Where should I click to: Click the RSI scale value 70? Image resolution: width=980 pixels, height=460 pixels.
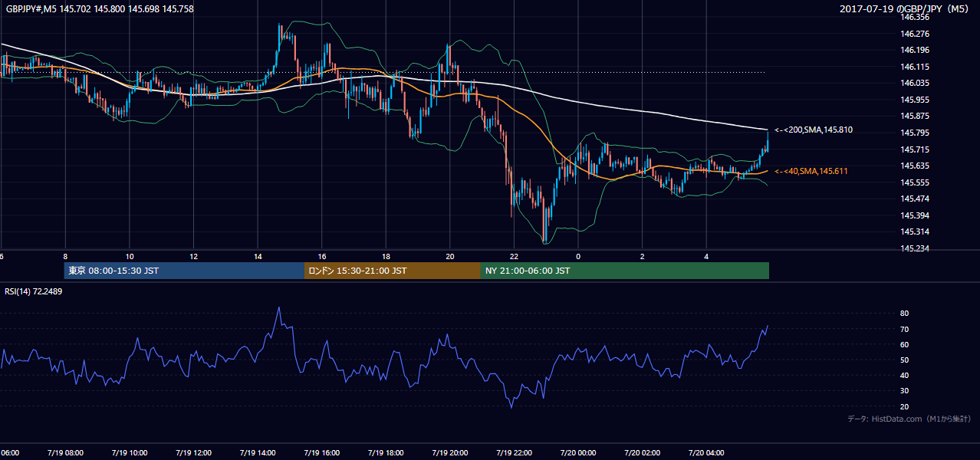coord(904,329)
